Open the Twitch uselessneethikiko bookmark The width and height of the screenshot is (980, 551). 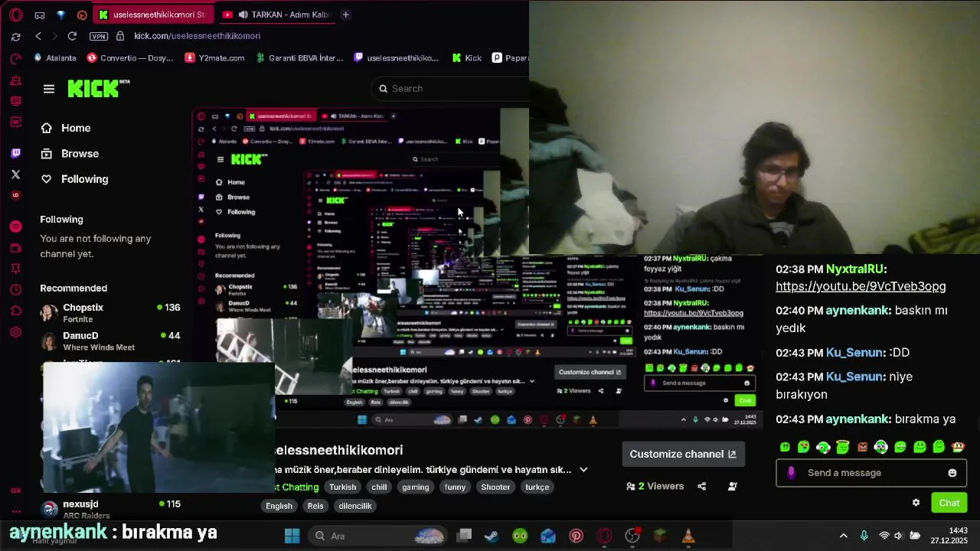[396, 58]
